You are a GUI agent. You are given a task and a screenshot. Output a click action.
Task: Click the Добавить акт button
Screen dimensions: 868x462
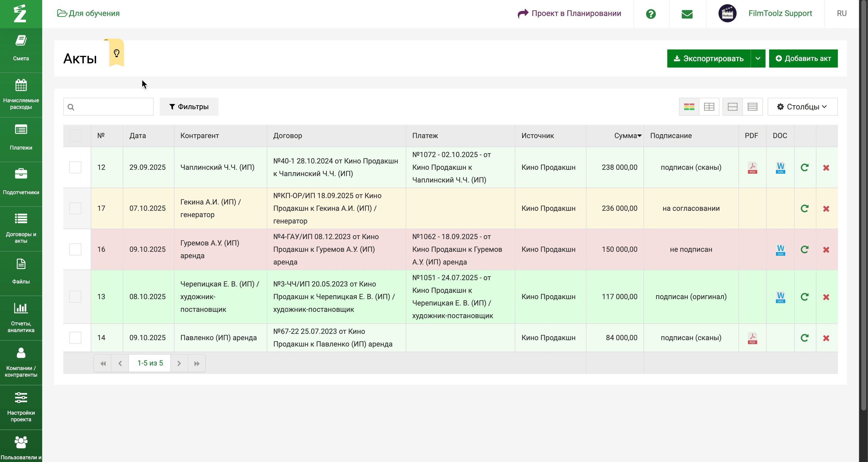point(803,58)
